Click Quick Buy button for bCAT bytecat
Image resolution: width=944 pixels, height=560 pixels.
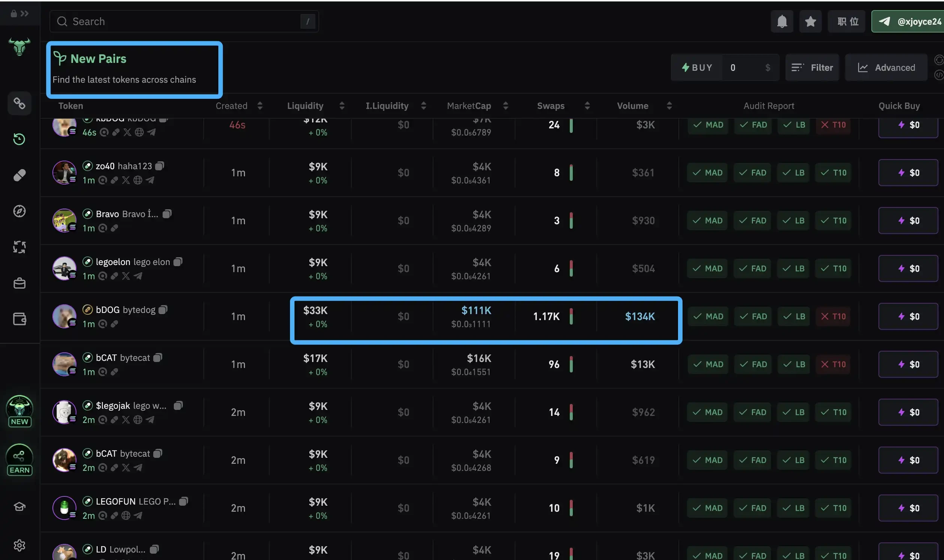coord(908,364)
